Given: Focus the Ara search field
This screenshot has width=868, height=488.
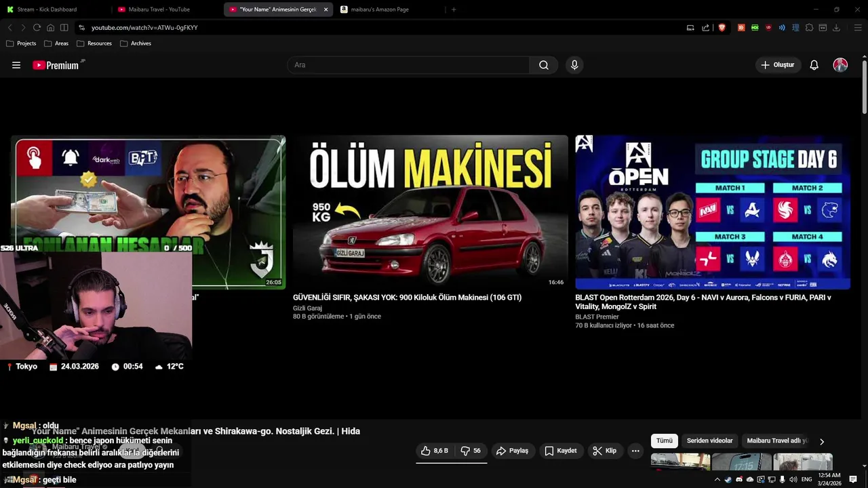Looking at the screenshot, I should point(408,65).
